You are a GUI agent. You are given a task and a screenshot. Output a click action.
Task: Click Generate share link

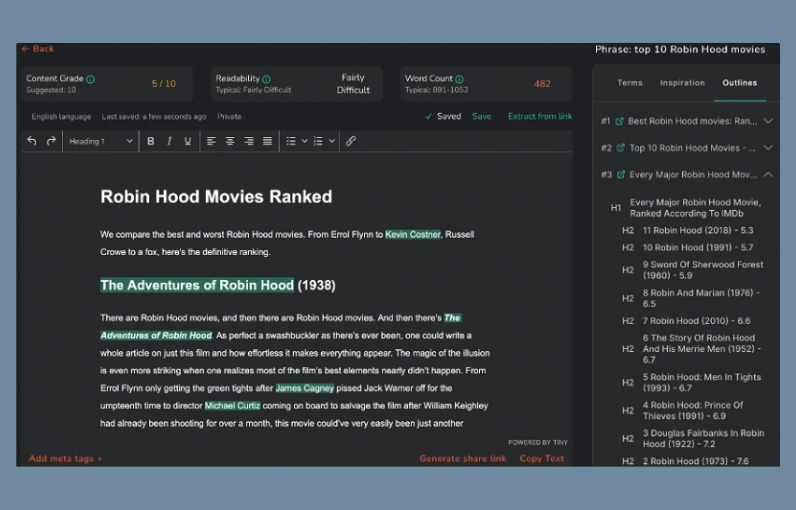(462, 459)
